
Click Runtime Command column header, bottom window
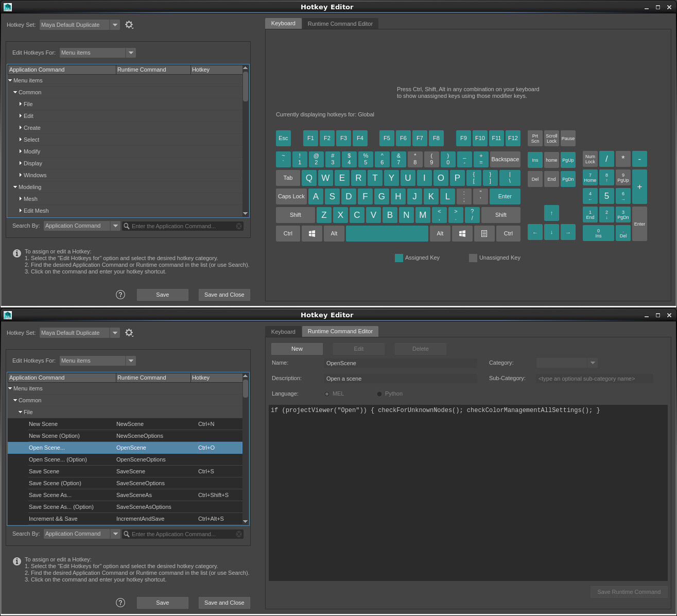tap(153, 378)
